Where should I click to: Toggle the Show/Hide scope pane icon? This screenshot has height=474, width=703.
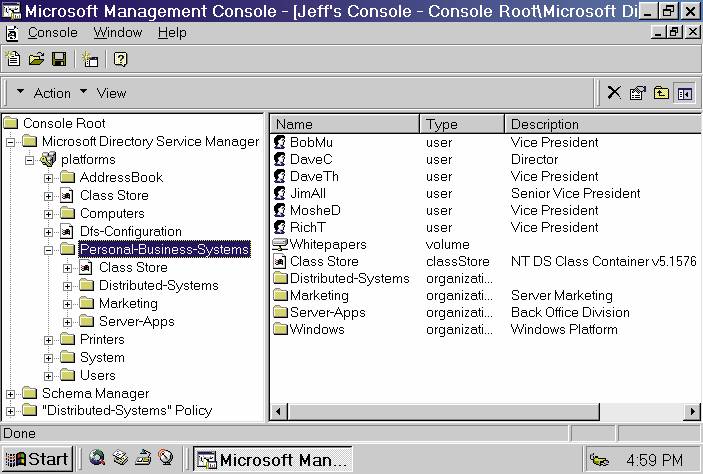coord(685,93)
